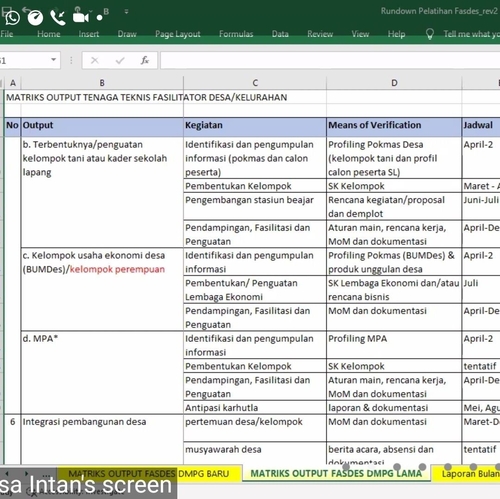
Task: Expand the Name Box dropdown arrow
Action: [53, 60]
